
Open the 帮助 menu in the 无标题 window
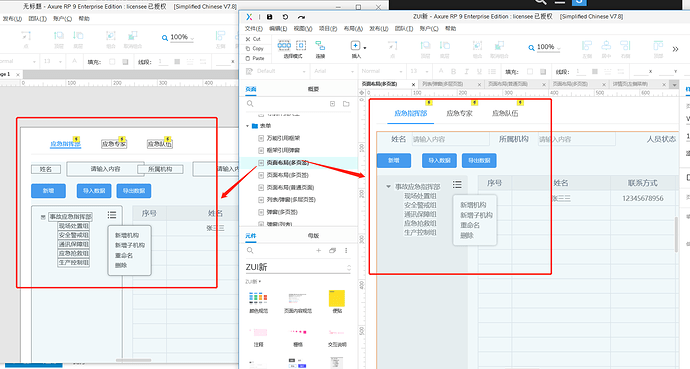click(84, 18)
